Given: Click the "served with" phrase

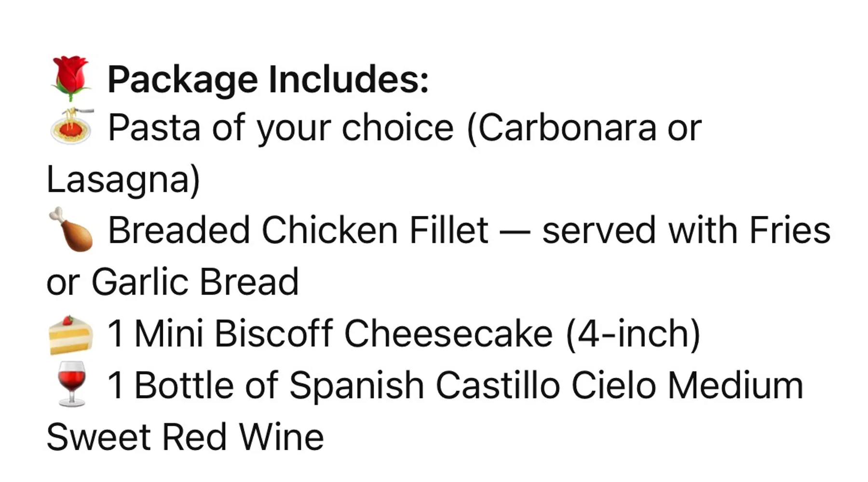Looking at the screenshot, I should coord(641,230).
